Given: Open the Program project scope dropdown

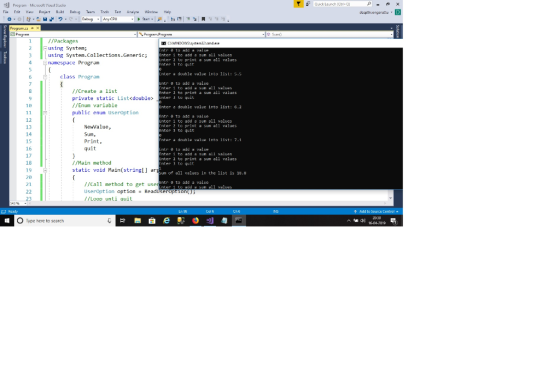Looking at the screenshot, I should tap(74, 34).
